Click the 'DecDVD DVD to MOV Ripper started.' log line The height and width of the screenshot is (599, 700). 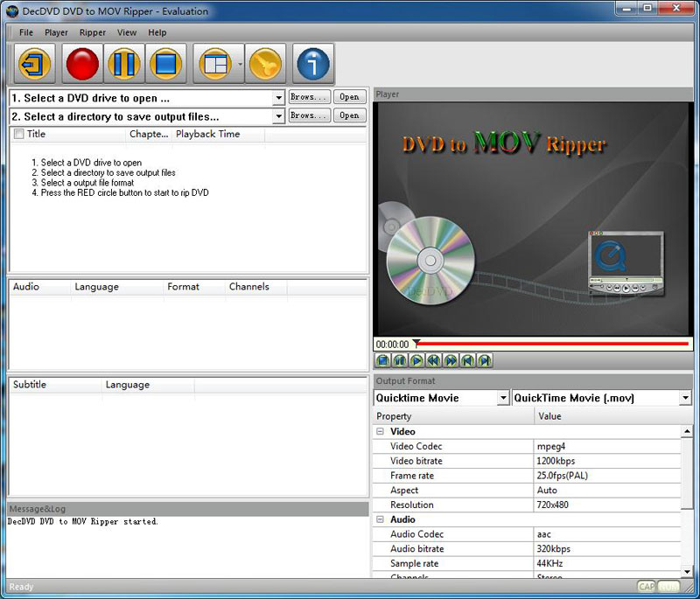[82, 521]
